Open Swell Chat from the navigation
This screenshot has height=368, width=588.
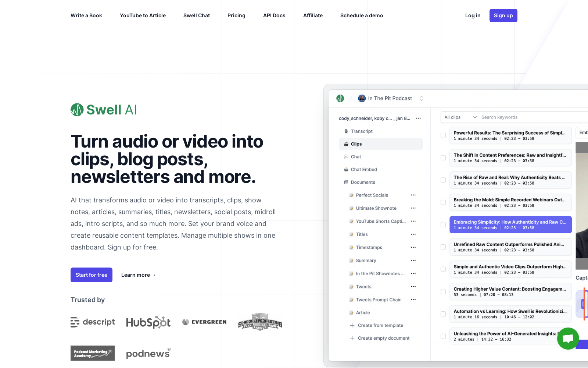197,15
